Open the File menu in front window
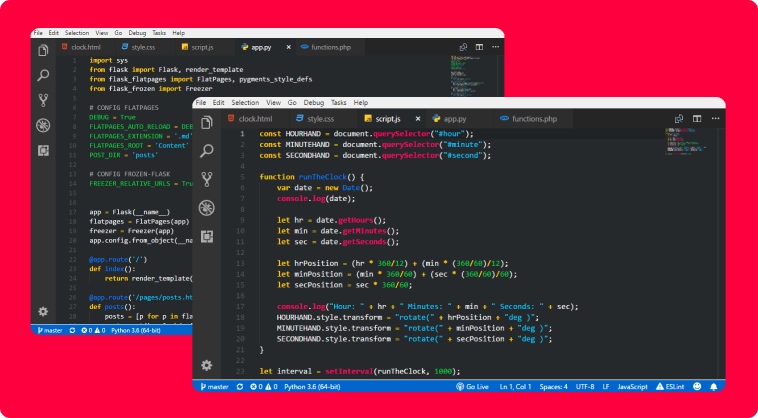The image size is (758, 418). click(x=201, y=102)
